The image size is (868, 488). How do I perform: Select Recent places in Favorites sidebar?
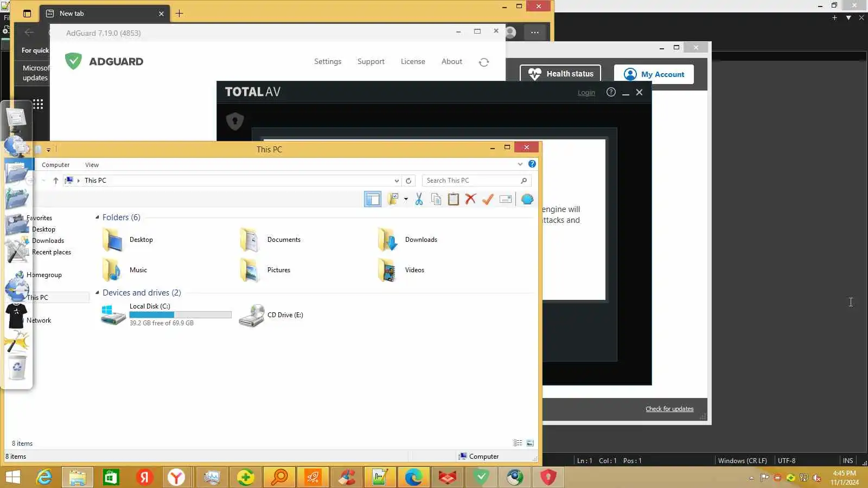[x=52, y=252]
